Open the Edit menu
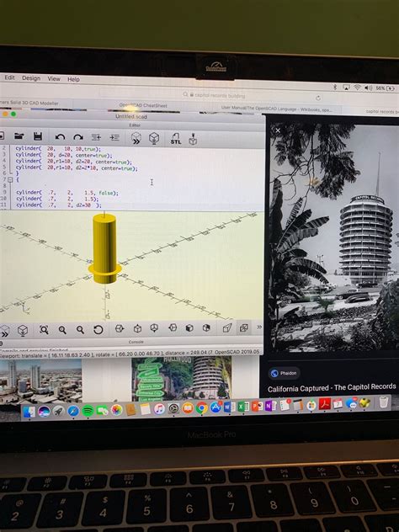 [9, 77]
